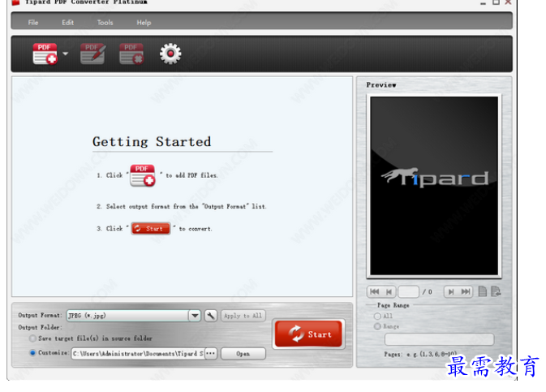This screenshot has height=392, width=546.
Task: Click the Customize folder path field
Action: (138, 354)
